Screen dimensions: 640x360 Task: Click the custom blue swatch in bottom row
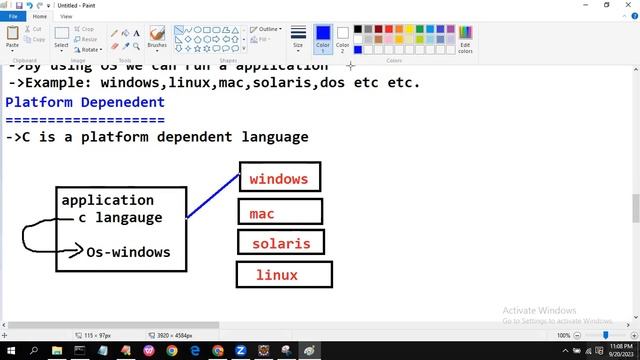pyautogui.click(x=358, y=50)
